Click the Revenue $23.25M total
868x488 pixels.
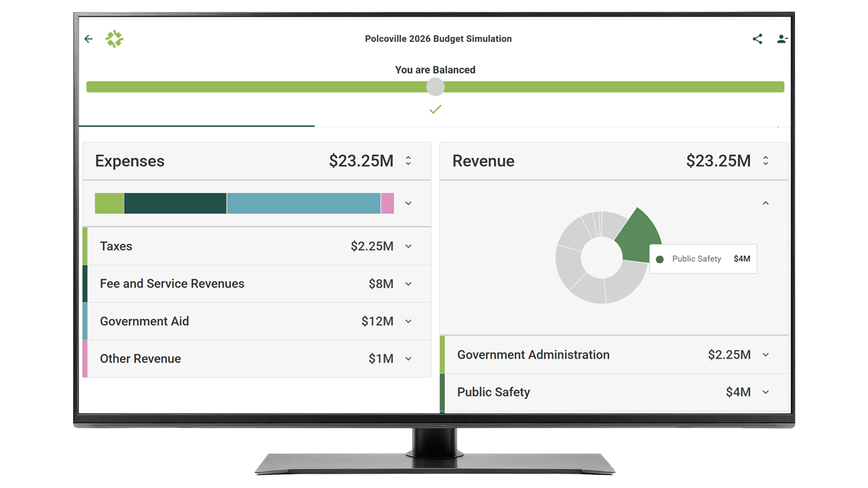click(x=718, y=161)
